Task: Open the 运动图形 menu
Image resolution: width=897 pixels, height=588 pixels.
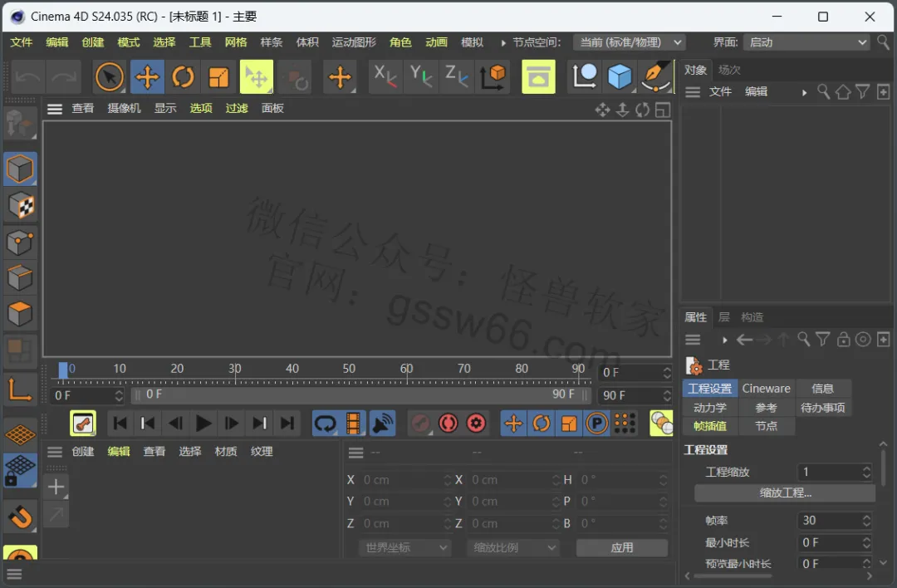Action: pos(354,42)
